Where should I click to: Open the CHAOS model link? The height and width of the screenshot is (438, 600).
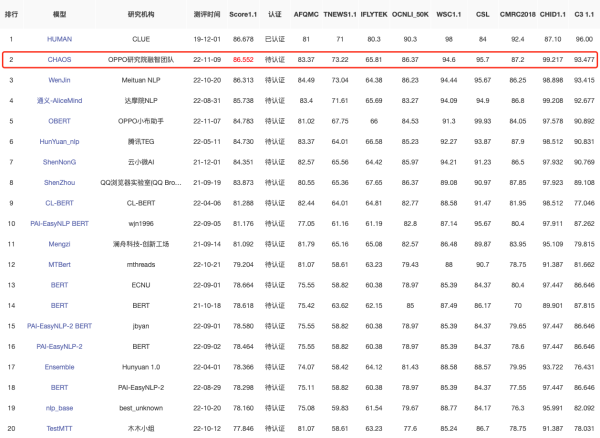point(59,60)
